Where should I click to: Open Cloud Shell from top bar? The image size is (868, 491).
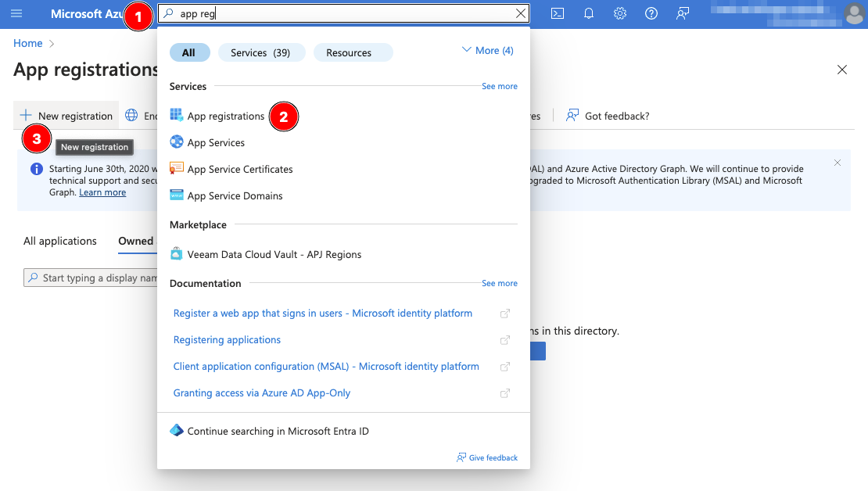pyautogui.click(x=558, y=13)
